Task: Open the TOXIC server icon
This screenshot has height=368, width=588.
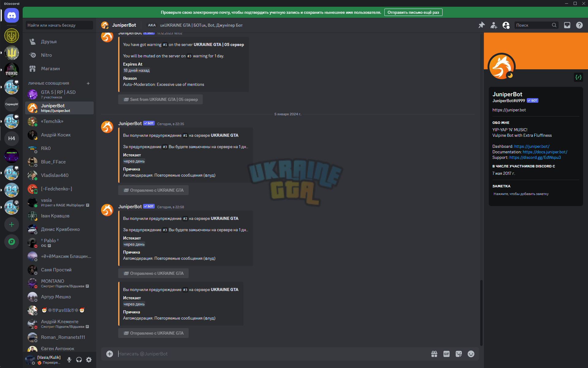Action: pos(12,70)
